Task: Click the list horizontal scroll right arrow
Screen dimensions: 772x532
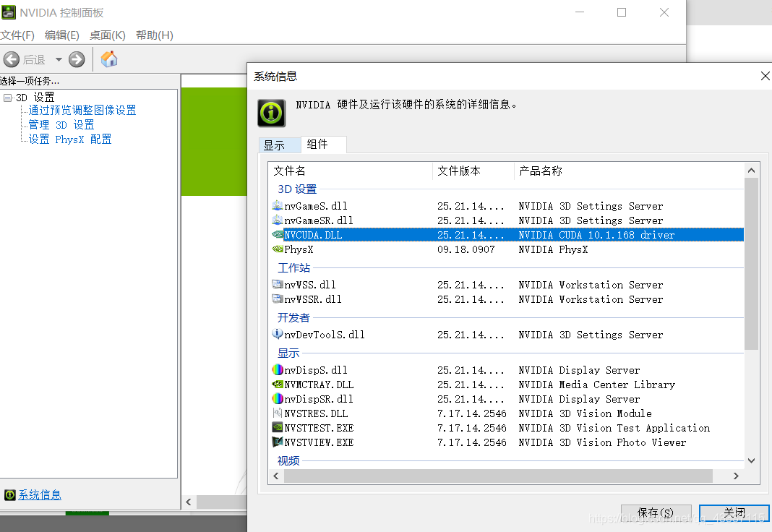Action: point(736,476)
